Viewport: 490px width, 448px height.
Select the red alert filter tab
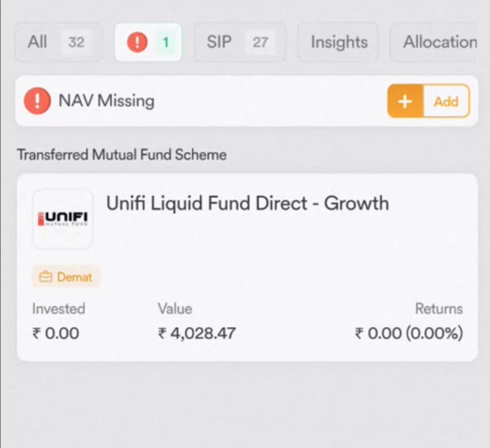(148, 42)
